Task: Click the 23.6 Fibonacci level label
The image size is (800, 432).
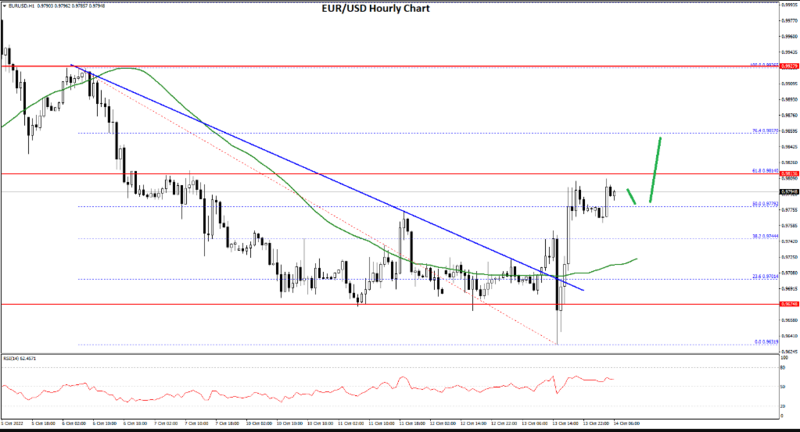Action: tap(765, 276)
